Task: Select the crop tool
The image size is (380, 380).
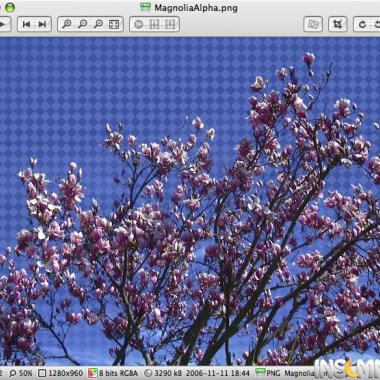Action: point(337,24)
